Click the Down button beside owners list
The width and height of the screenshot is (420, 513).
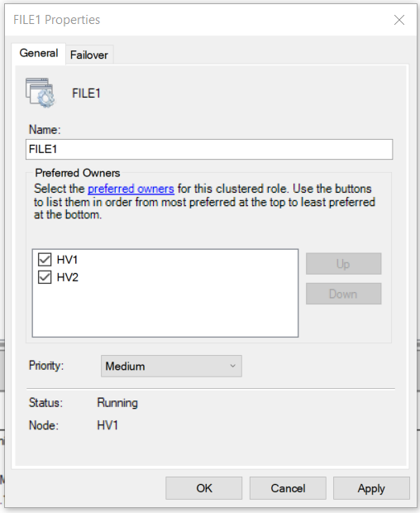coord(343,294)
